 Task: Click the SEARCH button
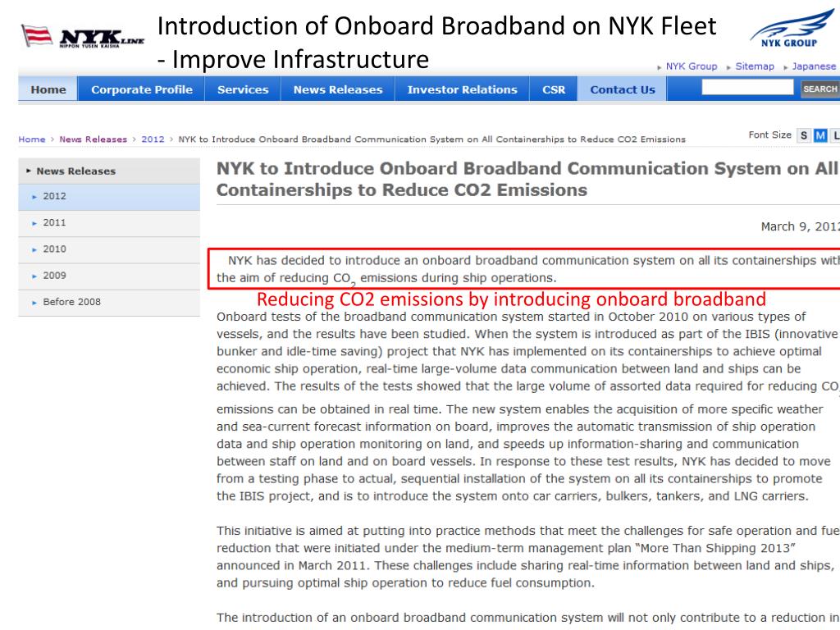tap(819, 89)
